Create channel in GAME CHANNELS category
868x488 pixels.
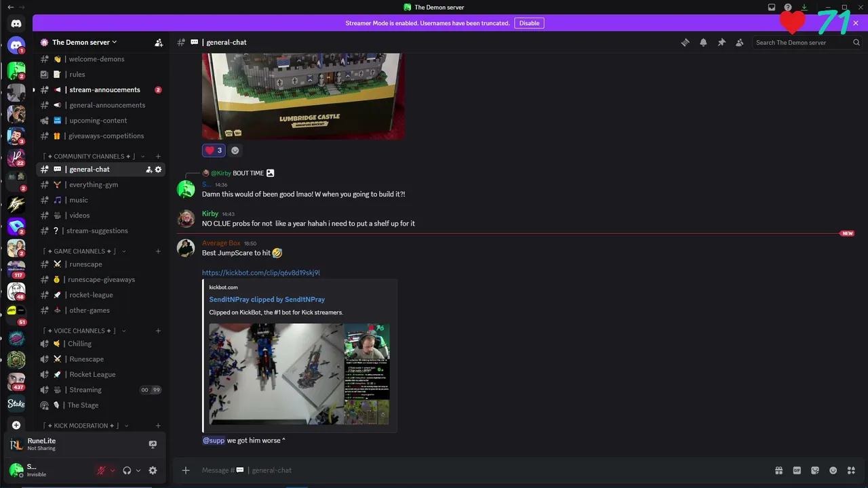[x=158, y=251]
